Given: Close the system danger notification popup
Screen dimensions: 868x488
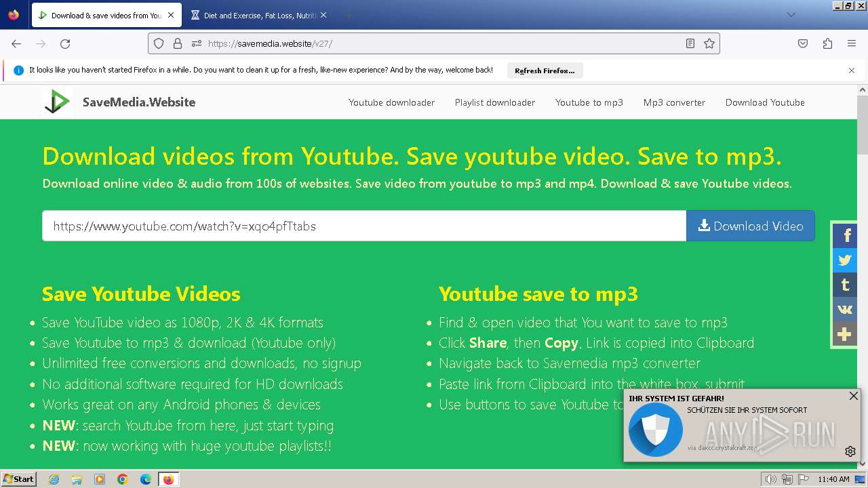Looking at the screenshot, I should pos(854,396).
